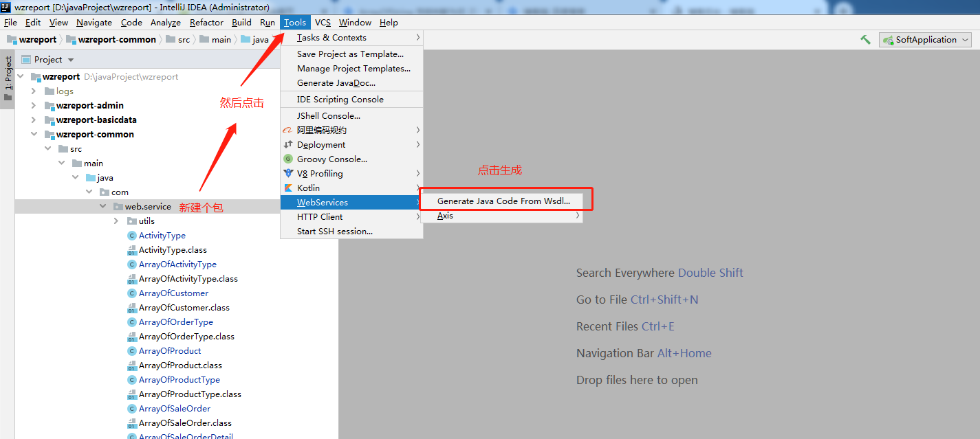Collapse the wzreport-common module
The height and width of the screenshot is (439, 980).
pos(34,135)
